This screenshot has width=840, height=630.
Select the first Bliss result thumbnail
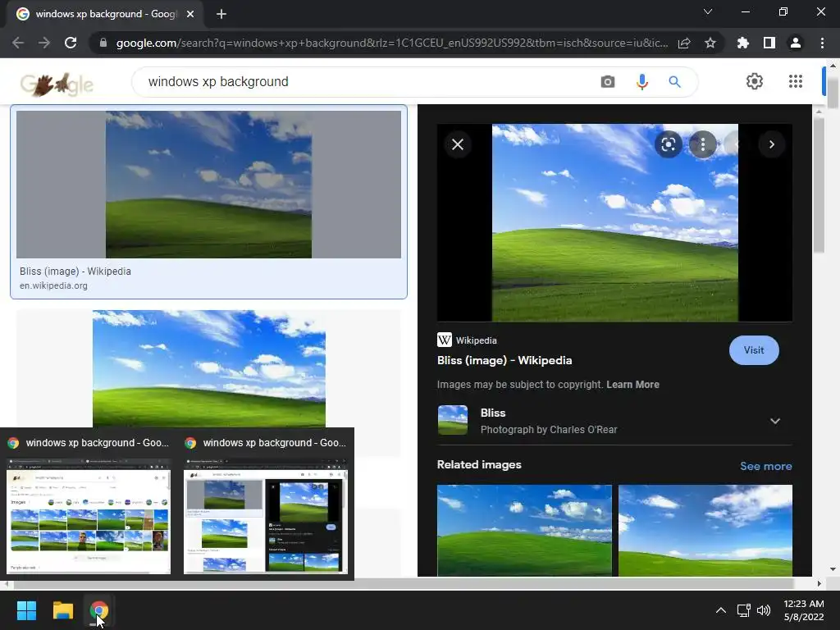[x=208, y=185]
